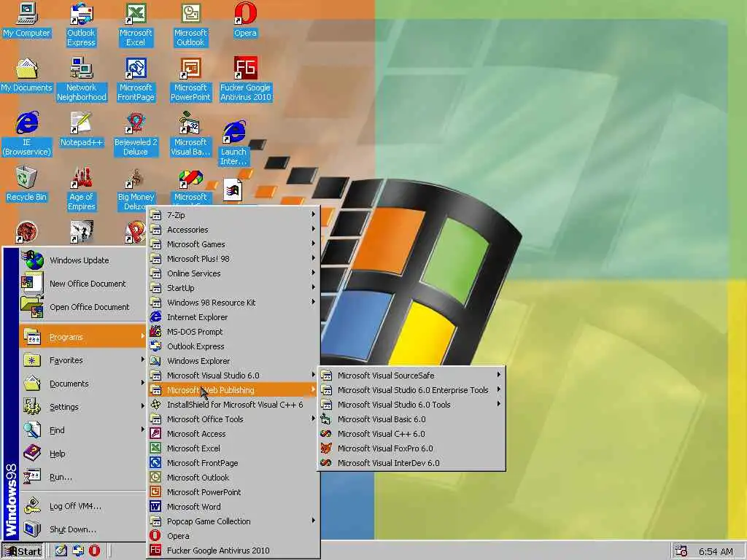Choose Run... from the Start menu
This screenshot has height=560, width=747.
(83, 477)
